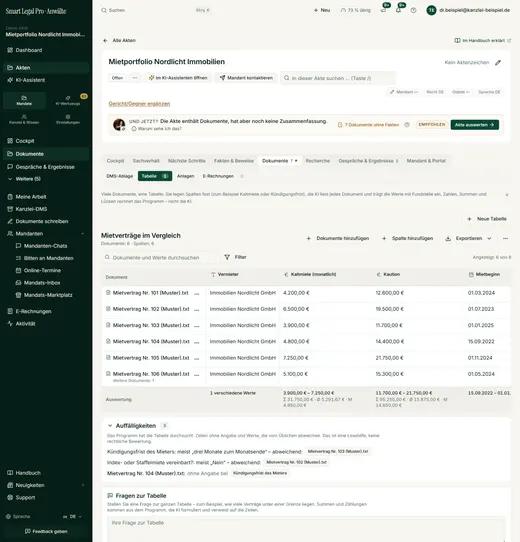This screenshot has height=542, width=520.
Task: Open the messages icon beside the bell
Action: pos(383,10)
